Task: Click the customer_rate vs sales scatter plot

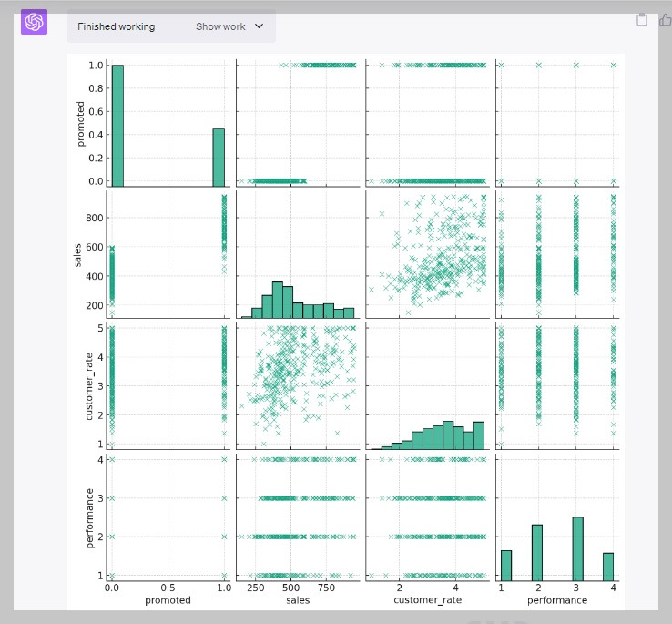Action: point(298,386)
